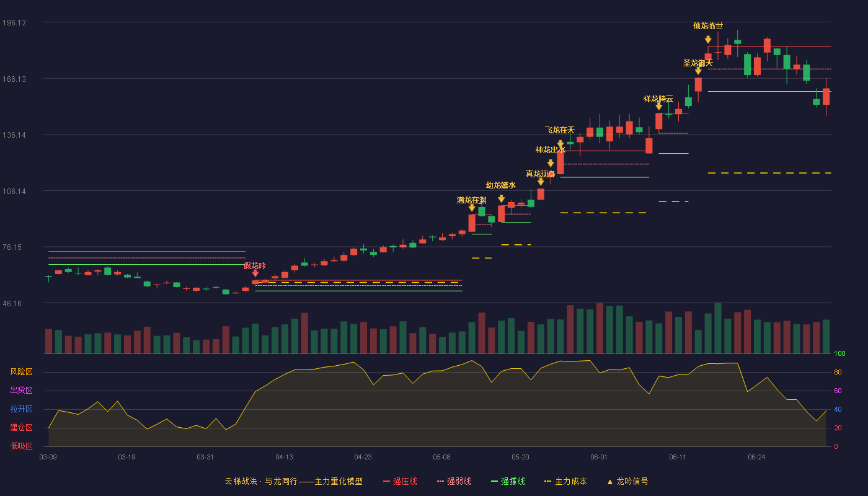
Task: Click the 106.14 price axis label
Action: coord(14,192)
